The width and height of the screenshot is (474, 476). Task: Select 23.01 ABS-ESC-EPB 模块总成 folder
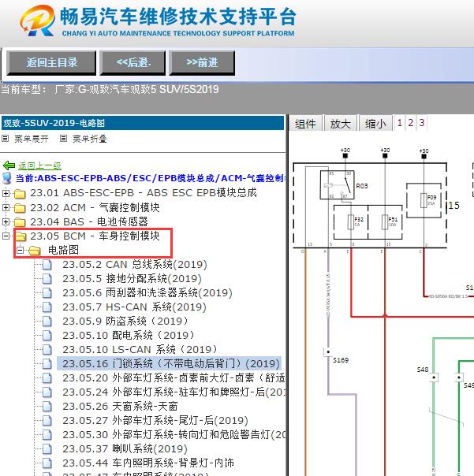tap(144, 193)
